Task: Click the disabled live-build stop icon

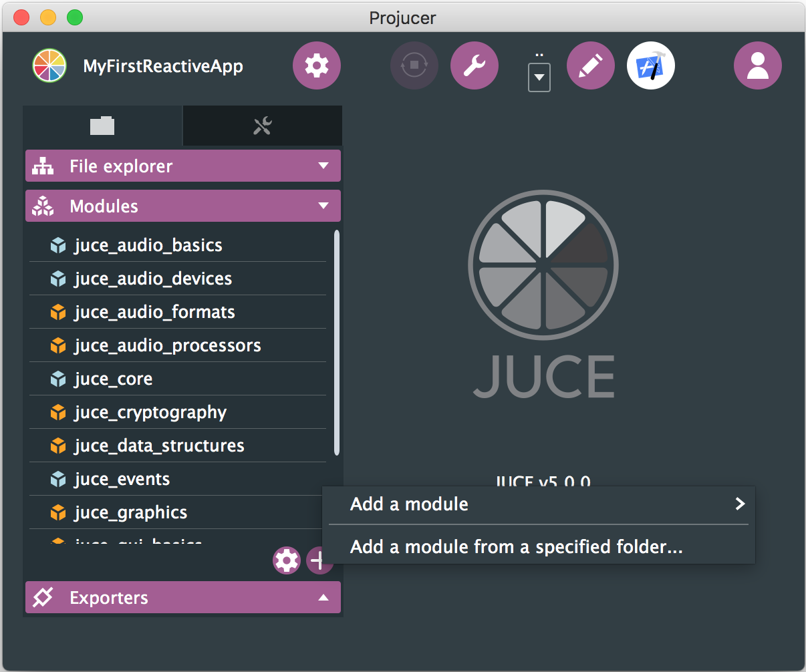Action: pyautogui.click(x=414, y=65)
